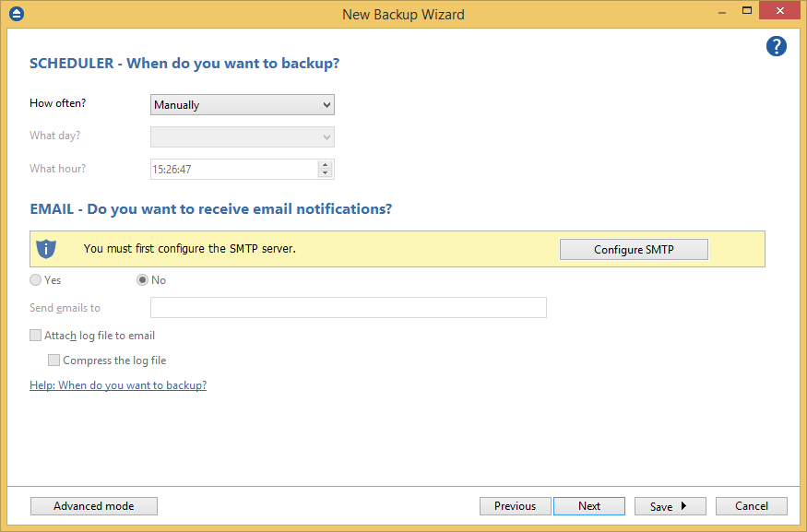Open the Help question mark icon
Viewport: 807px width, 532px height.
pos(776,46)
